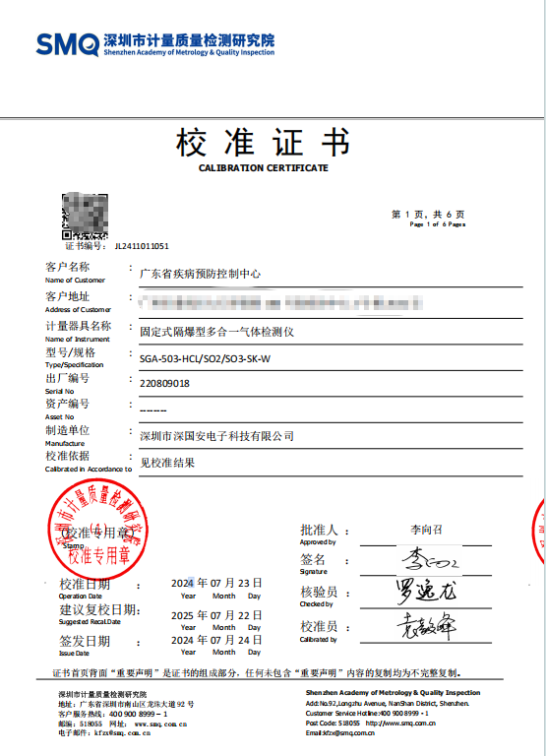Click the approver name 李向召

click(427, 530)
